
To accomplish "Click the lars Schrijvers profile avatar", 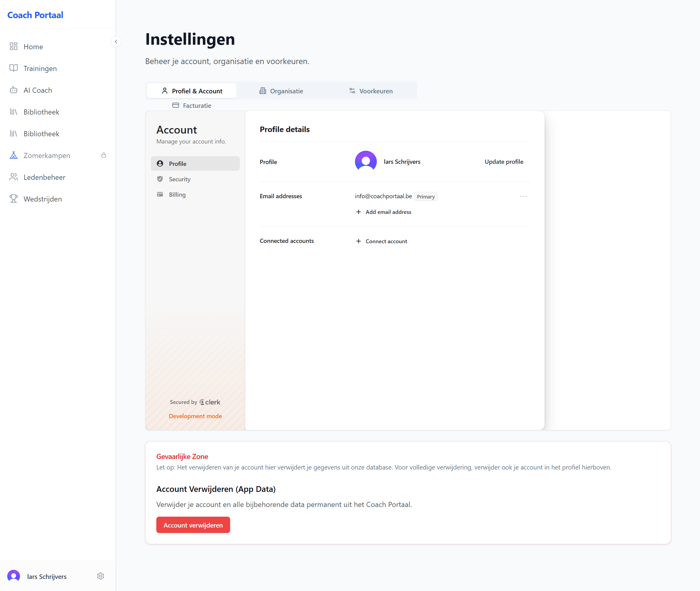I will 366,161.
